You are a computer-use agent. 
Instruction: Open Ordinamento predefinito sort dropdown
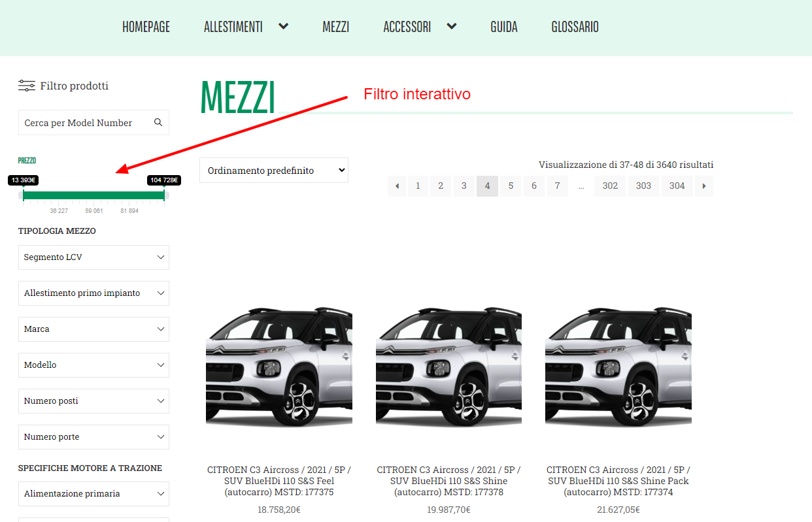[273, 171]
